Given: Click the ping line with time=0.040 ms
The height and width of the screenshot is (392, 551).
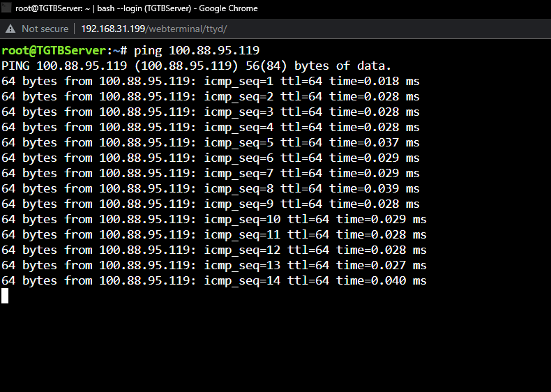Looking at the screenshot, I should (214, 280).
